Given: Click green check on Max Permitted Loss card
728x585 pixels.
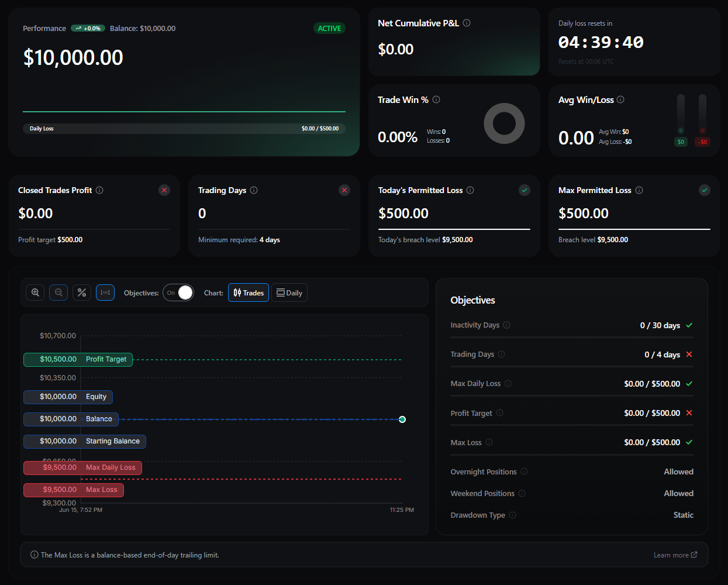Looking at the screenshot, I should (705, 190).
